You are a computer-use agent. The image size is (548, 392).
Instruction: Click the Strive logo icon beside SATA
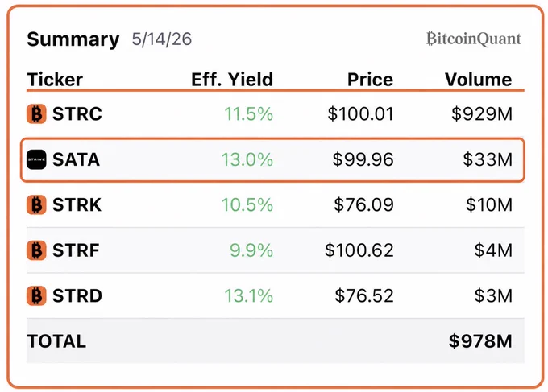coord(36,159)
